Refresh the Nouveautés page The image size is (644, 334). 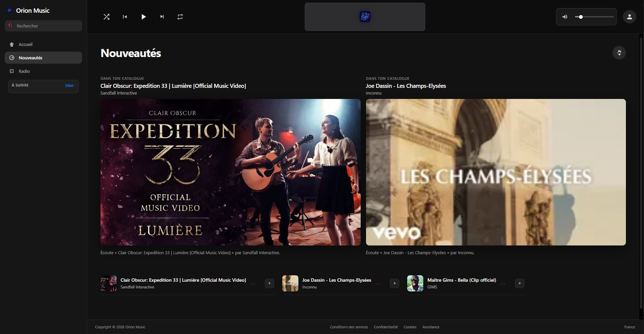619,53
